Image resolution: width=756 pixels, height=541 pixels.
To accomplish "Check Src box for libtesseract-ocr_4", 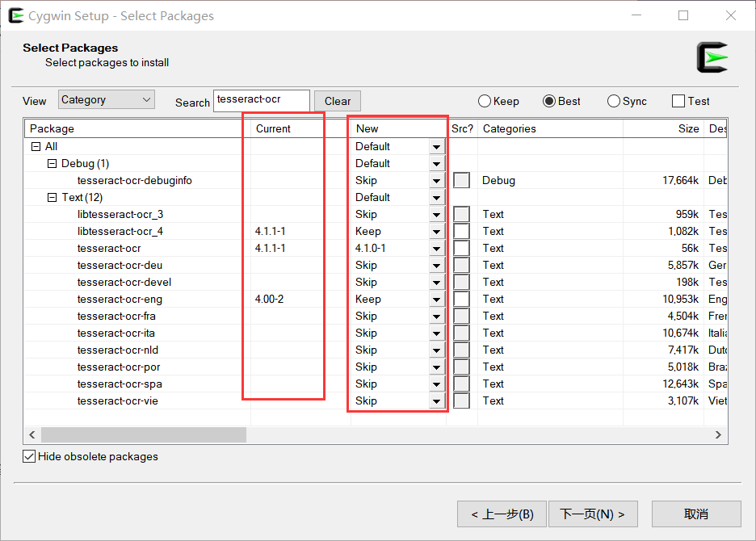I will 461,231.
